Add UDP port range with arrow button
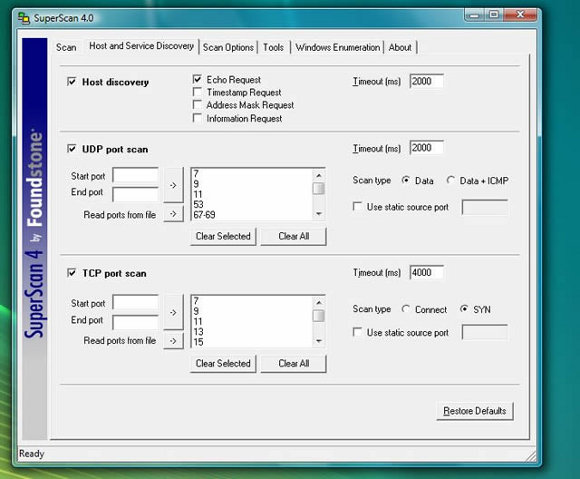Viewport: 580px width, 479px height. [173, 185]
